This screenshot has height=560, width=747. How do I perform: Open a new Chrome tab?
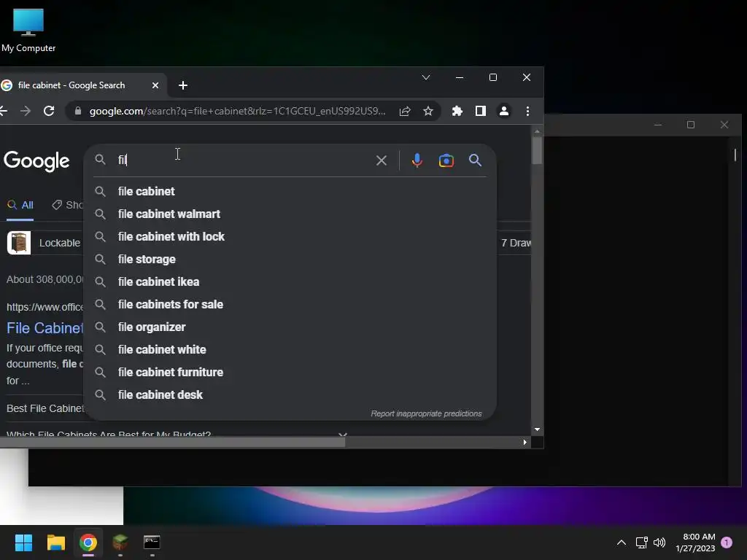[183, 85]
